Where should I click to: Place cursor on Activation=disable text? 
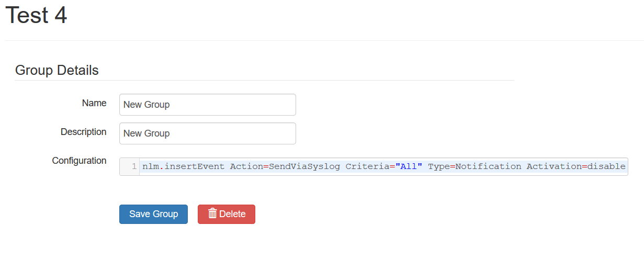[x=576, y=166]
